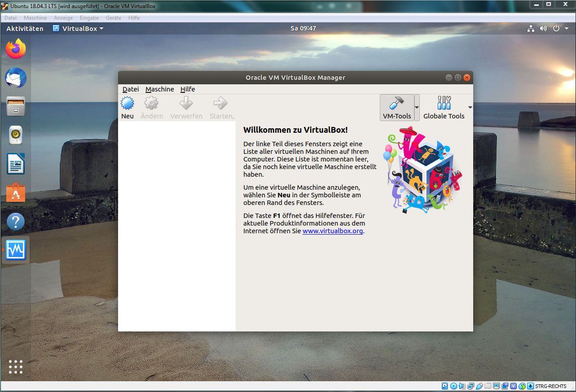The image size is (576, 392).
Task: Open the www.virtualbox.org link
Action: tap(333, 231)
